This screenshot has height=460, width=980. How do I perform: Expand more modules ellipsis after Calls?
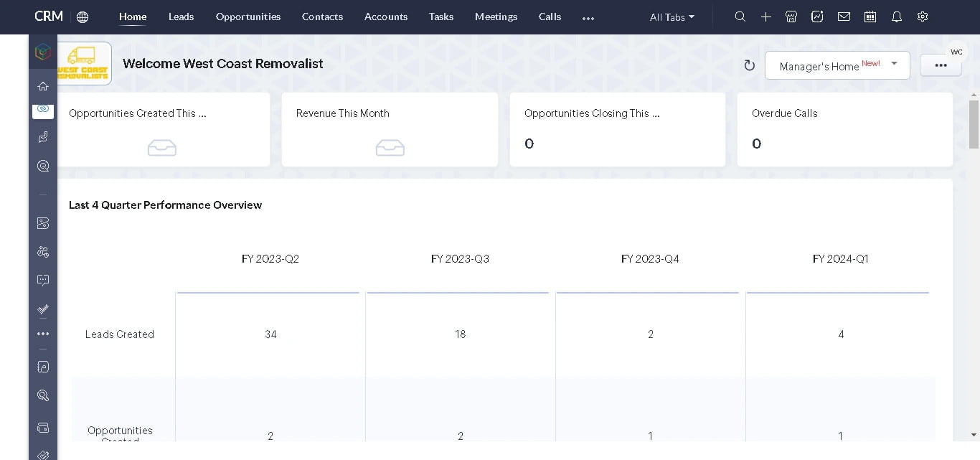point(588,18)
